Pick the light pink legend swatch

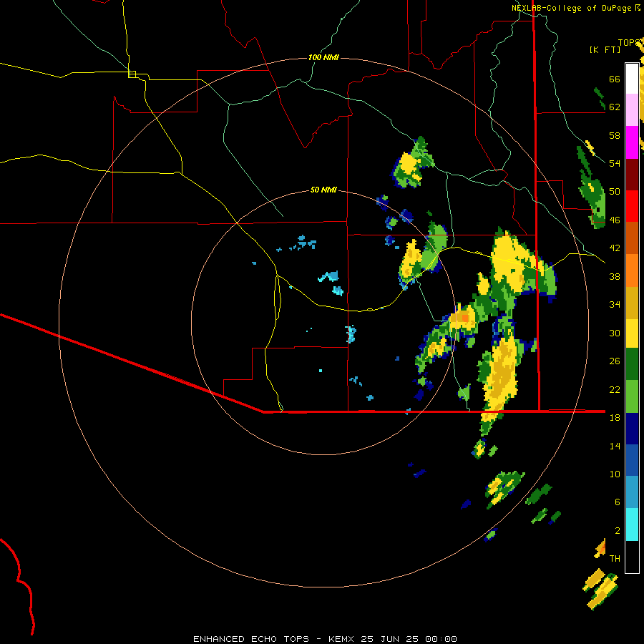pyautogui.click(x=632, y=110)
